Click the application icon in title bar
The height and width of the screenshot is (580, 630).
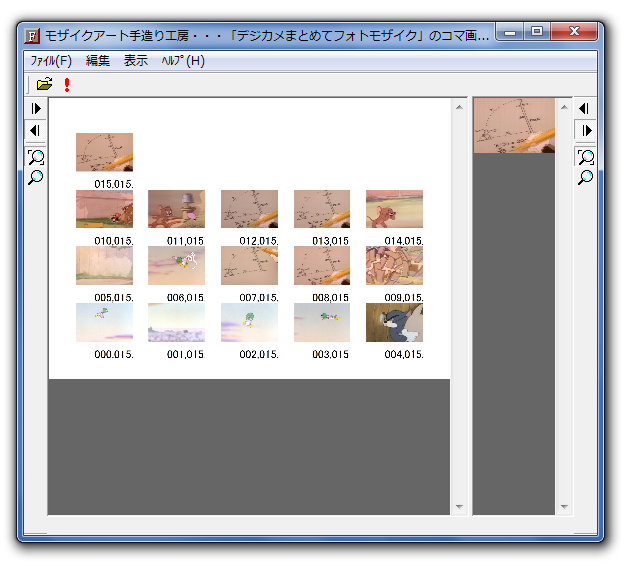[x=32, y=36]
